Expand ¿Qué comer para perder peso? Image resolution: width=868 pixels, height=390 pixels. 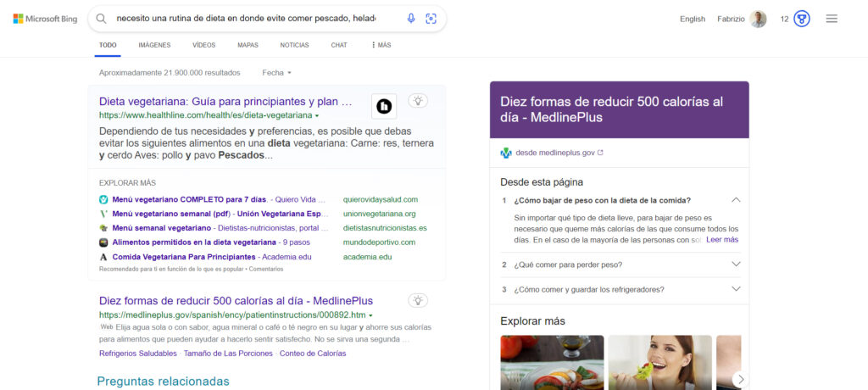click(x=735, y=265)
